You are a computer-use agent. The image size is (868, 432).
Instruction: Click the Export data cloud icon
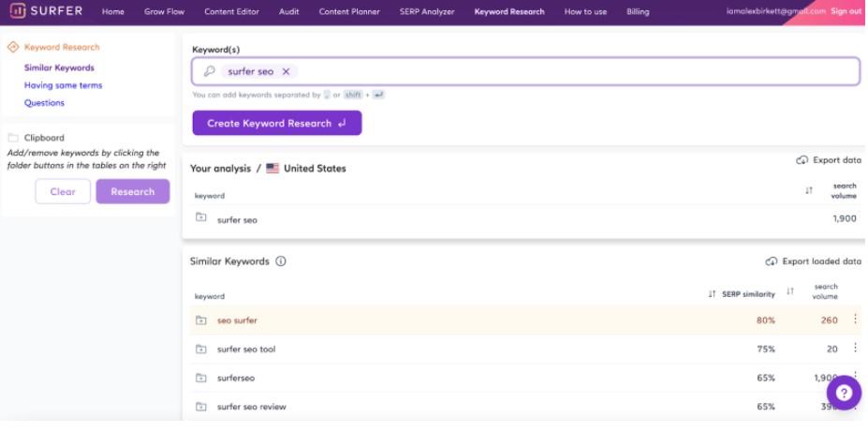802,160
